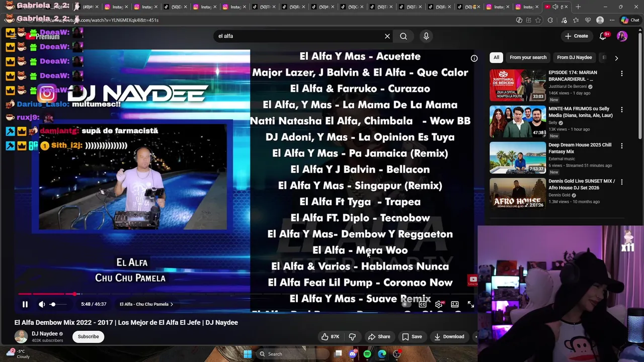Like the video (87K)

tap(330, 336)
